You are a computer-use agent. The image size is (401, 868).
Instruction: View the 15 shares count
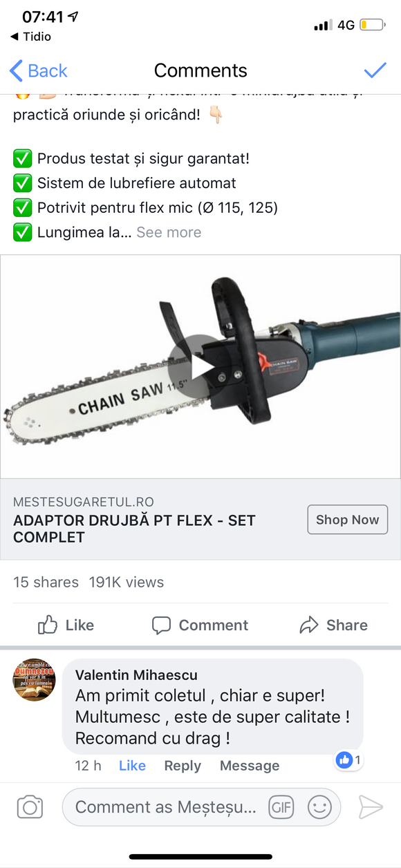(x=46, y=582)
